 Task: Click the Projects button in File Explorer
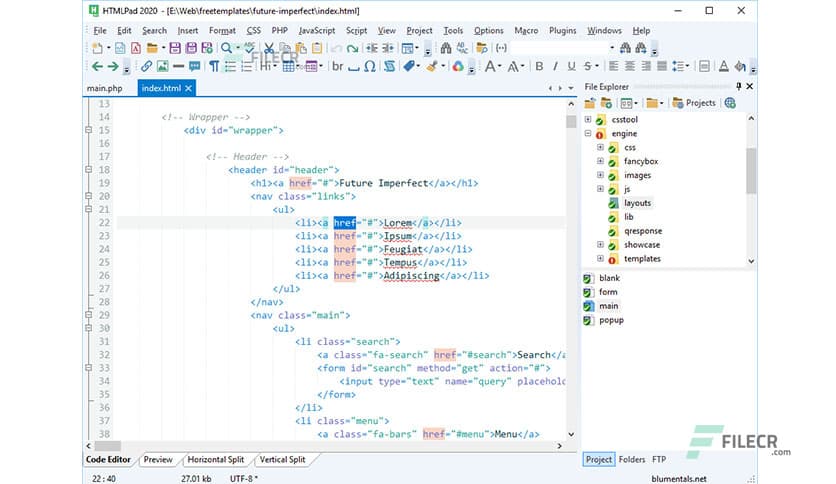click(x=694, y=103)
